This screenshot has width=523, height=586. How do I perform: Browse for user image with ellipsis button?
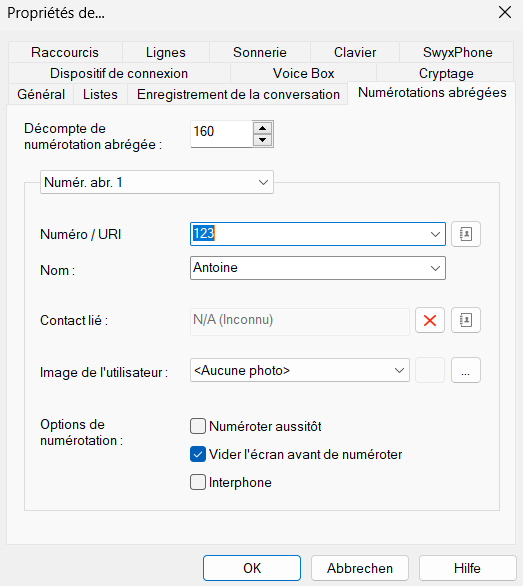coord(465,370)
